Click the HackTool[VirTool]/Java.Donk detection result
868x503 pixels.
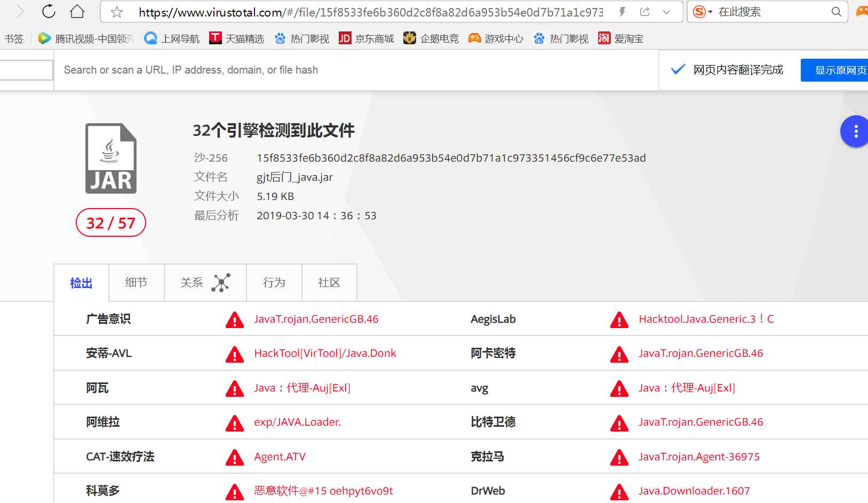click(x=325, y=353)
